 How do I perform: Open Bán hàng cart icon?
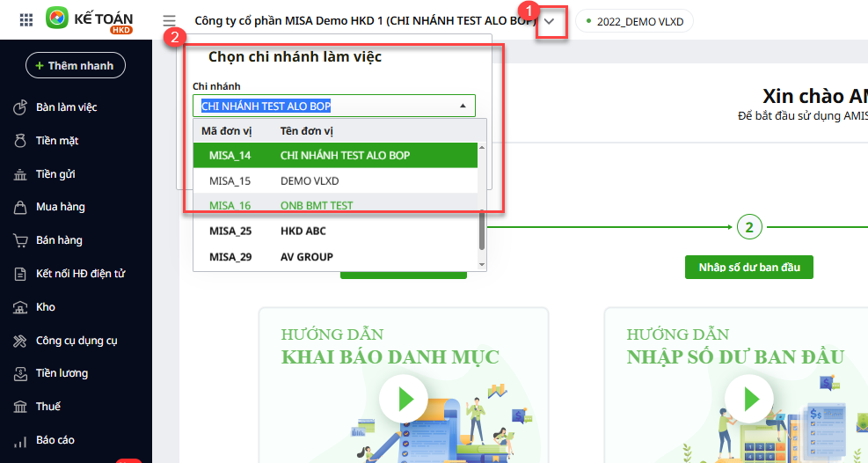[20, 241]
